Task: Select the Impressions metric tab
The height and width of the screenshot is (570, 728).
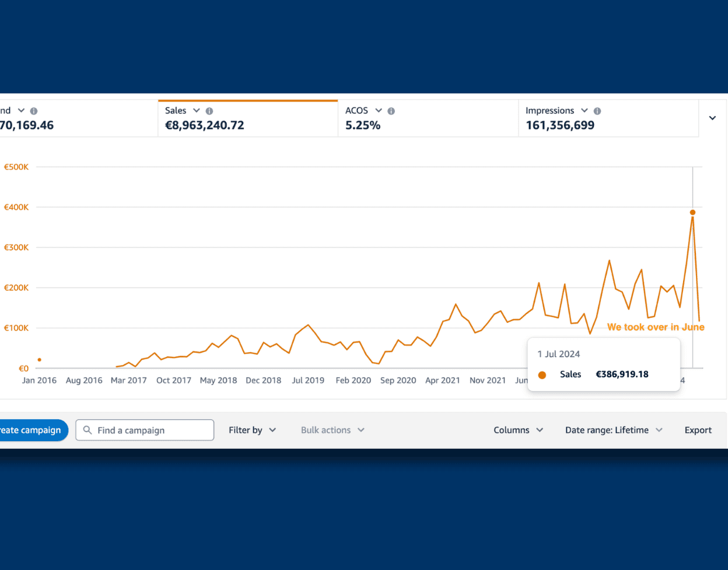Action: [608, 118]
